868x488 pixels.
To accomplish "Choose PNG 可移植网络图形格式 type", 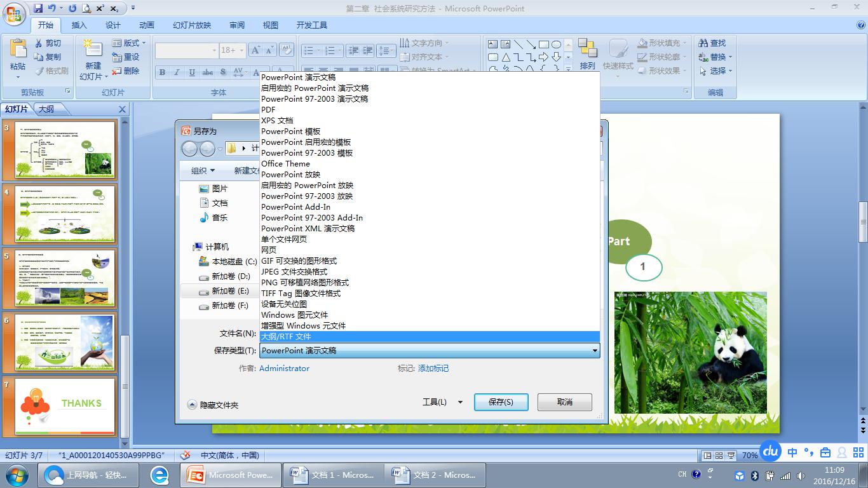I will pyautogui.click(x=430, y=282).
